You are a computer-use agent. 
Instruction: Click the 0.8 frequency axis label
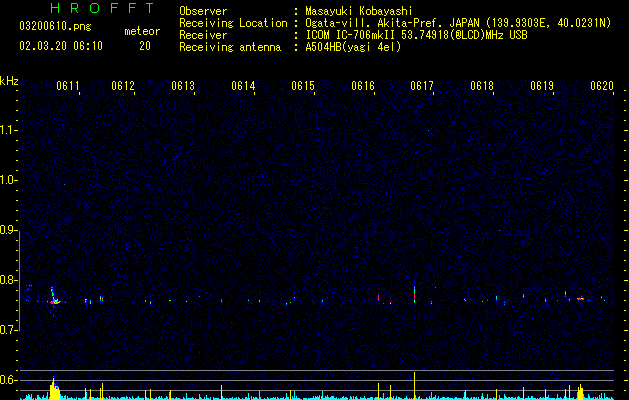[x=9, y=280]
